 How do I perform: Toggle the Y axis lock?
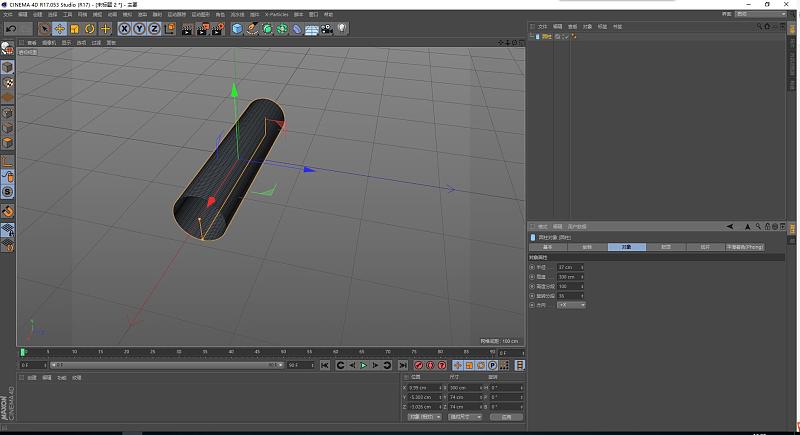140,29
